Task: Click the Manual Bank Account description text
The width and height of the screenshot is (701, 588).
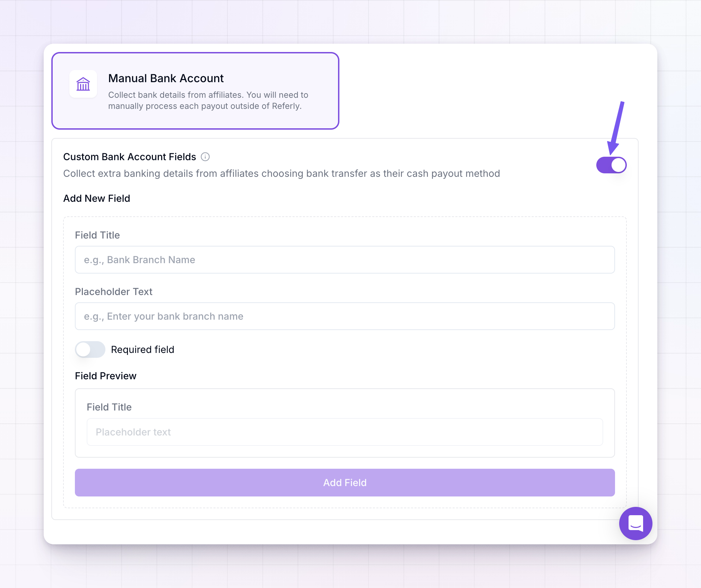Action: (208, 101)
